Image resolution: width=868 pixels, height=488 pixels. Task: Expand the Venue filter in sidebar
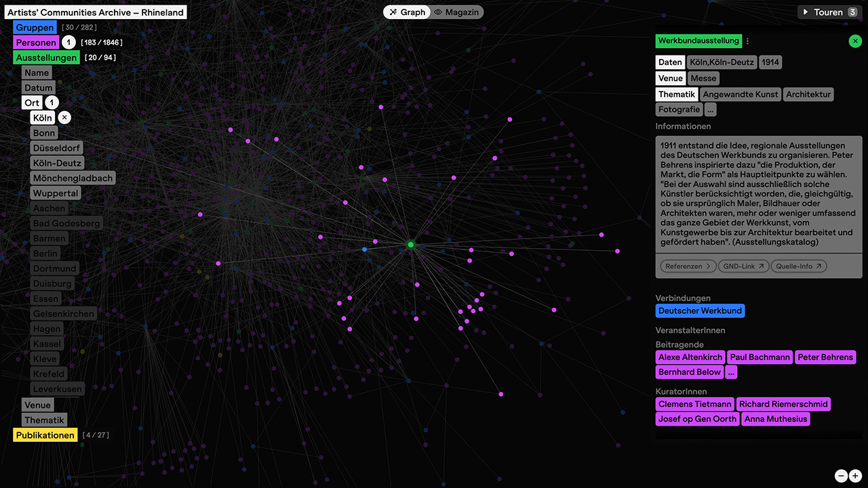coord(37,405)
